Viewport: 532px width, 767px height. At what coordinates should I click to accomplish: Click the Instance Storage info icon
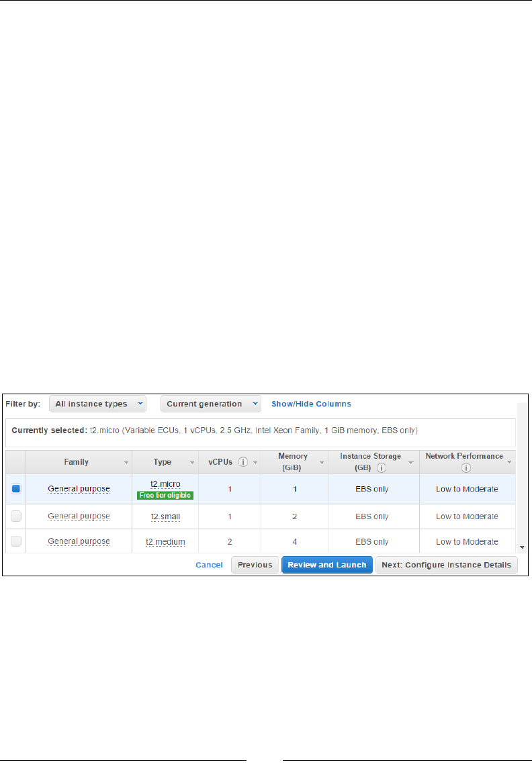[382, 467]
